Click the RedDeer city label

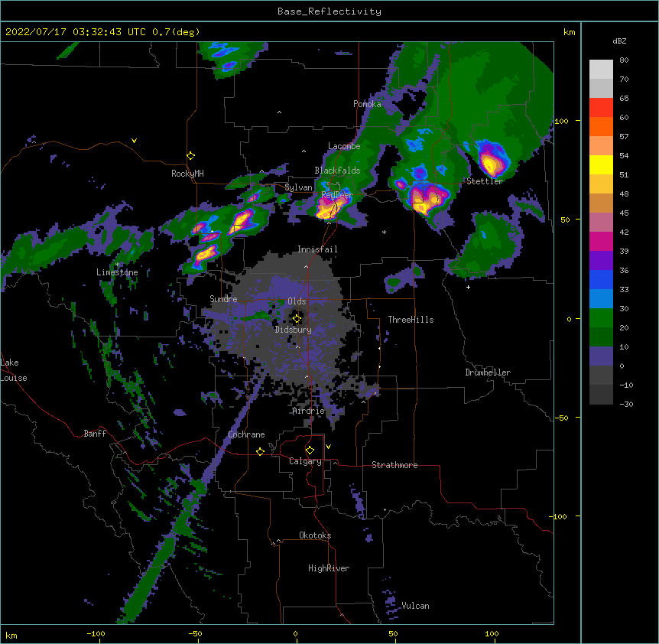tap(337, 195)
